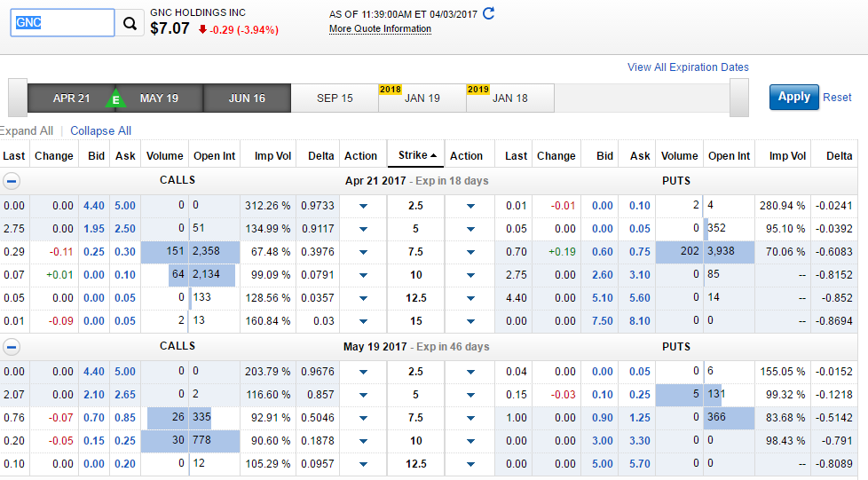The width and height of the screenshot is (868, 480).
Task: Click puts Ask 1.25 for May 7.5 strike
Action: (639, 418)
